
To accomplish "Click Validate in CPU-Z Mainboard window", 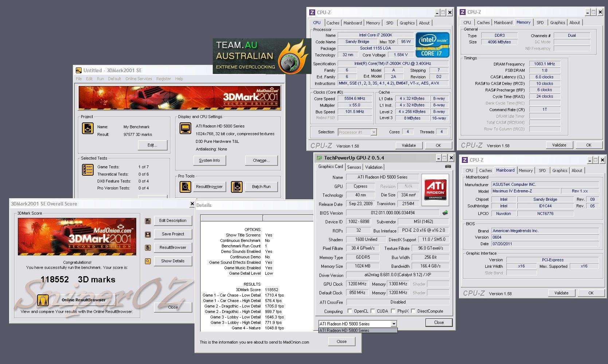I will pos(561,293).
